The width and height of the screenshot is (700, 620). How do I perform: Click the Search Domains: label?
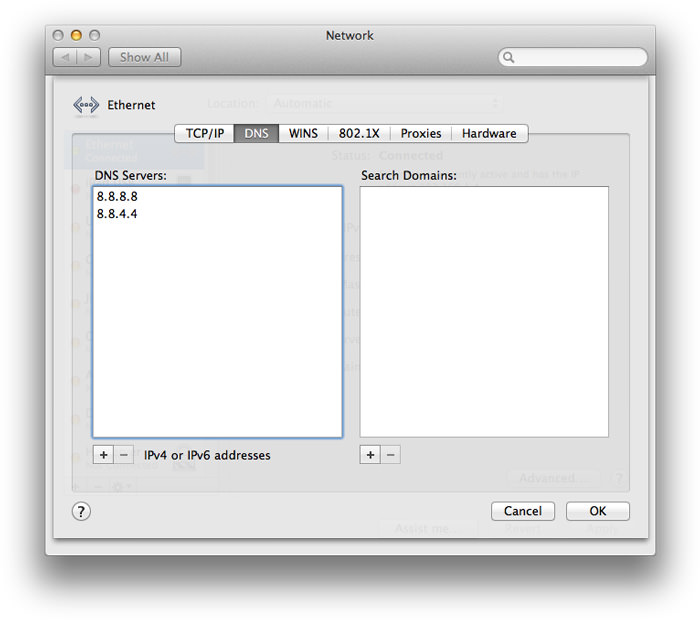pos(409,175)
